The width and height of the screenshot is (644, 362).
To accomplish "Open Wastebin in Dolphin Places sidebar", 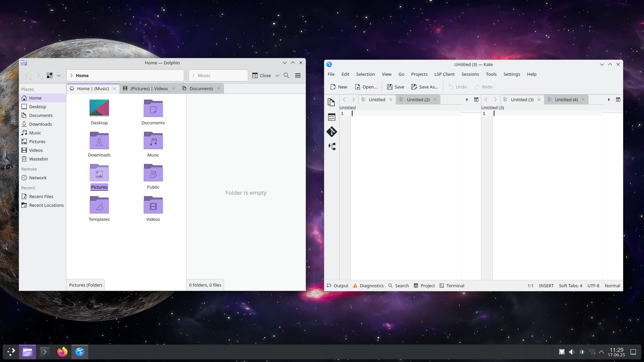I will point(43,159).
